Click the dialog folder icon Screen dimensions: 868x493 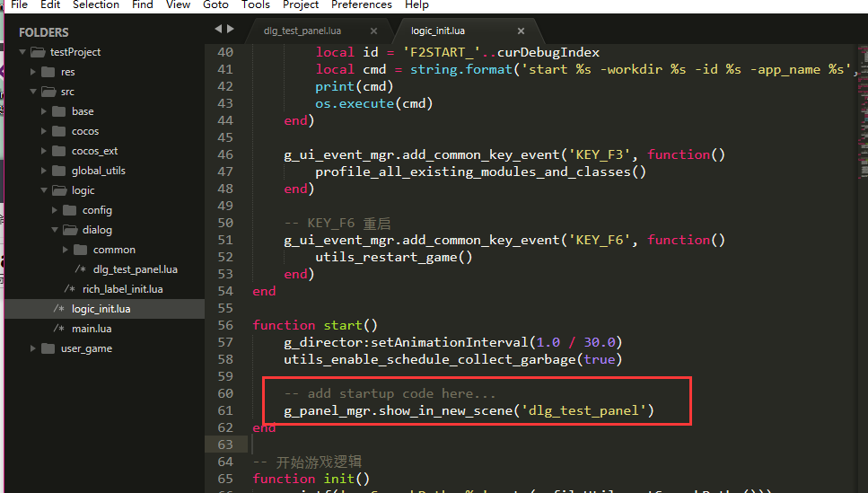point(70,229)
